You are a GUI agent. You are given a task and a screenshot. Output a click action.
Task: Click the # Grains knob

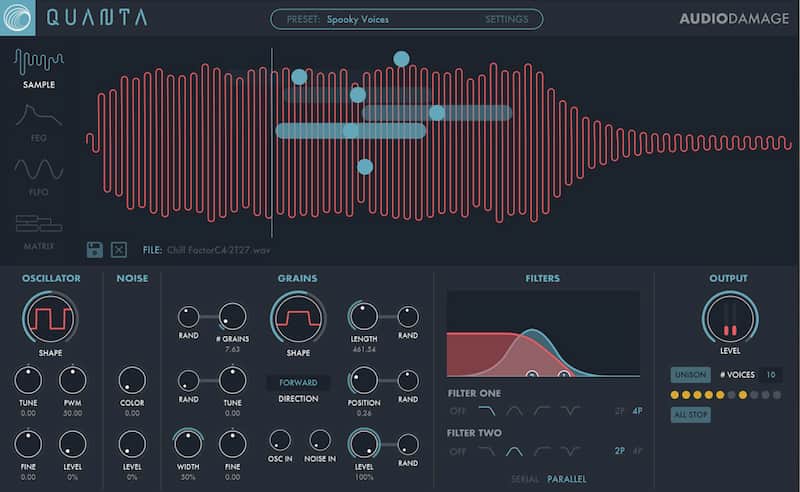(x=232, y=316)
